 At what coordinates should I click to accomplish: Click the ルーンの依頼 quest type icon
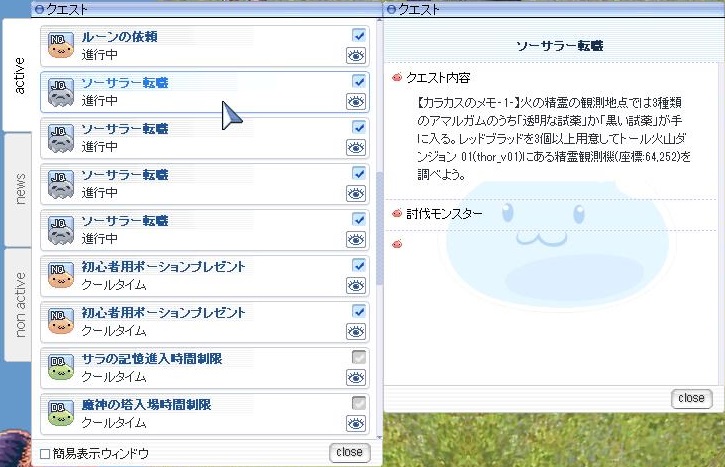pos(62,46)
